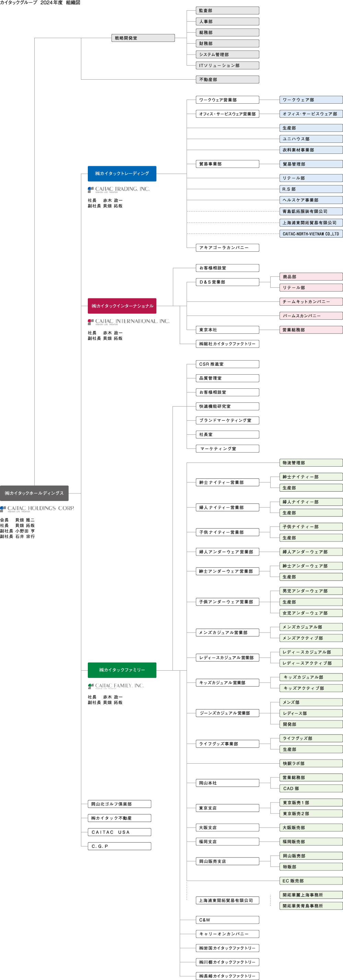Select the 東京本社 box
343x980 pixels.
coord(227,330)
